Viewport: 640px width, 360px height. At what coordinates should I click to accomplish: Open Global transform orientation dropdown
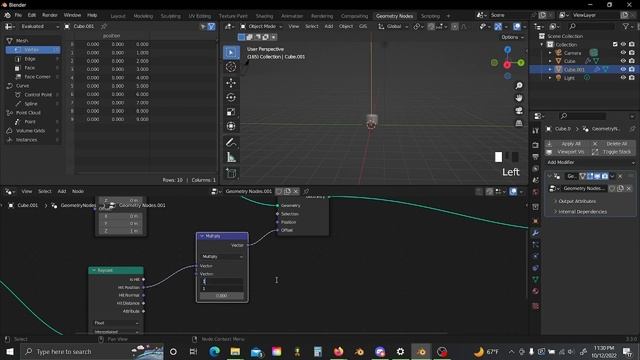(393, 27)
